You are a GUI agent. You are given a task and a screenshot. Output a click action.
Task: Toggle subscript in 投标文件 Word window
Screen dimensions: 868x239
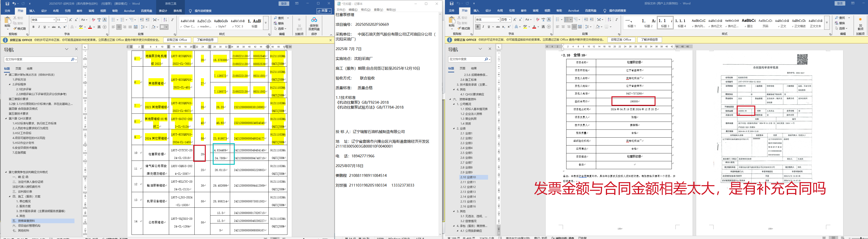coord(503,27)
